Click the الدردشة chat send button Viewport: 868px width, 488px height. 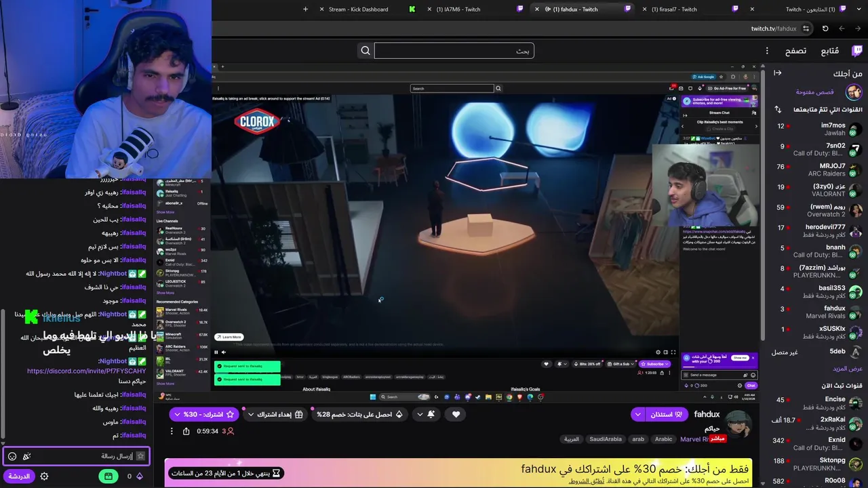pos(19,476)
